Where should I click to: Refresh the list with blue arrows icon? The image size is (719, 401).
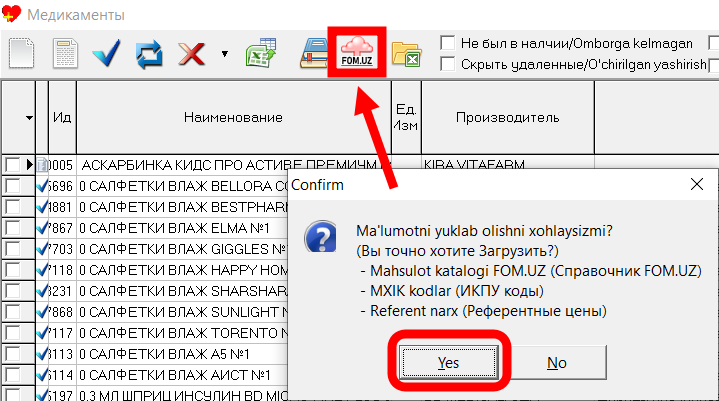point(149,54)
